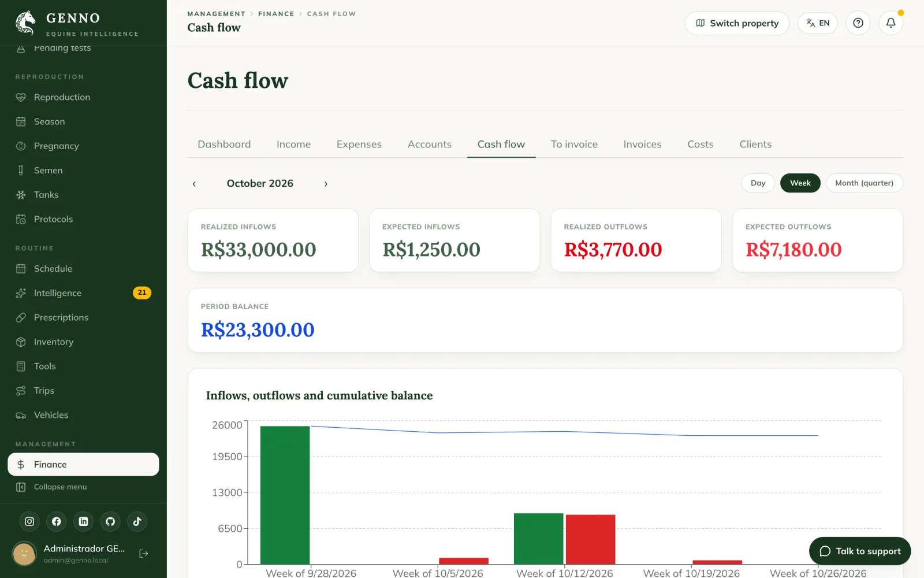
Task: Click the Management breadcrumb link
Action: pos(216,14)
